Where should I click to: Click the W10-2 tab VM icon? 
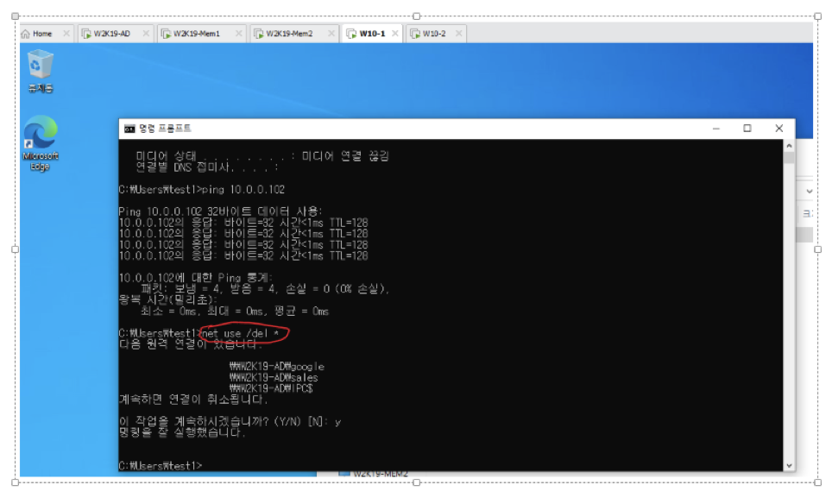coord(415,34)
